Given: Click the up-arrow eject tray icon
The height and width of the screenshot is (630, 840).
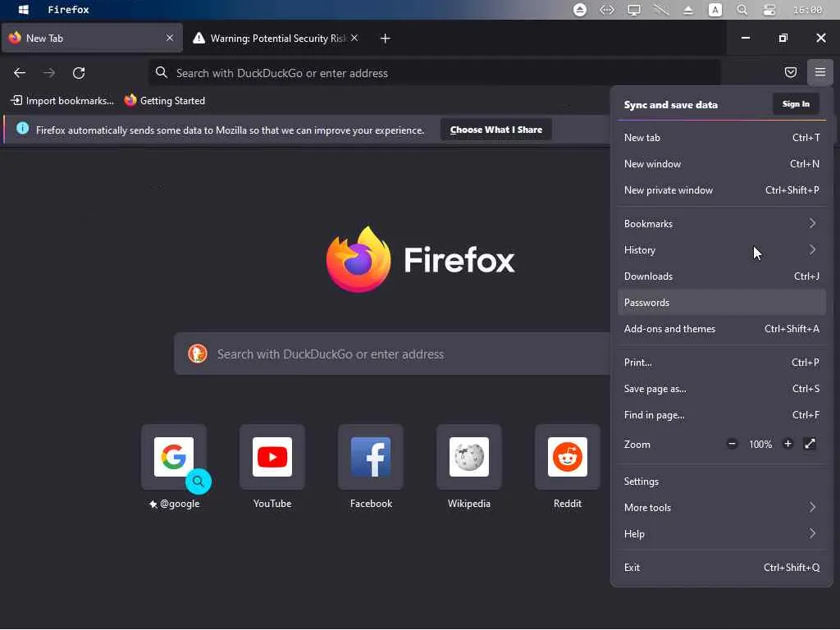Looking at the screenshot, I should (x=688, y=10).
